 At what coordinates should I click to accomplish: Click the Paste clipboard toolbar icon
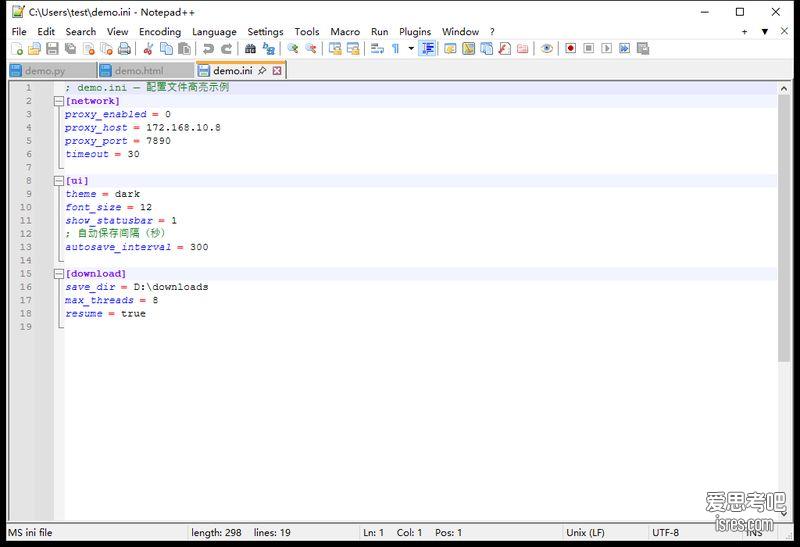click(x=184, y=49)
